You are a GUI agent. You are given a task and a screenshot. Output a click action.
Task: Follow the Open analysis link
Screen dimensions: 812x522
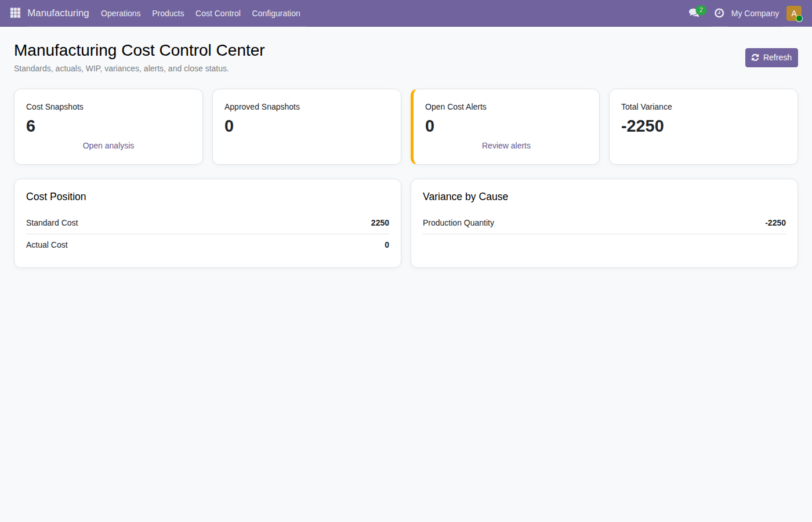click(108, 146)
